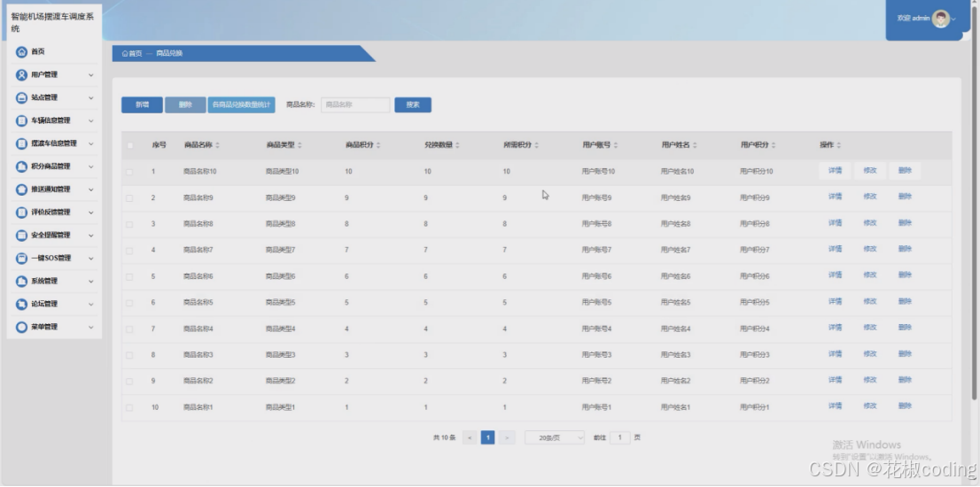Sort by 商品类型 column arrows
Image resolution: width=980 pixels, height=487 pixels.
[x=299, y=145]
